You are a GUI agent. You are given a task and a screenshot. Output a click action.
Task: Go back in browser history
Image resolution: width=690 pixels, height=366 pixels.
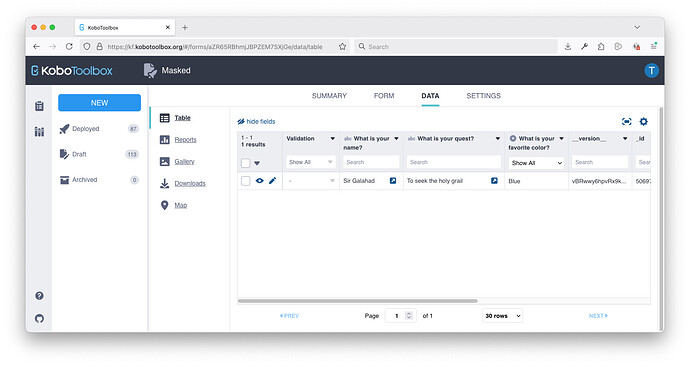pyautogui.click(x=37, y=47)
